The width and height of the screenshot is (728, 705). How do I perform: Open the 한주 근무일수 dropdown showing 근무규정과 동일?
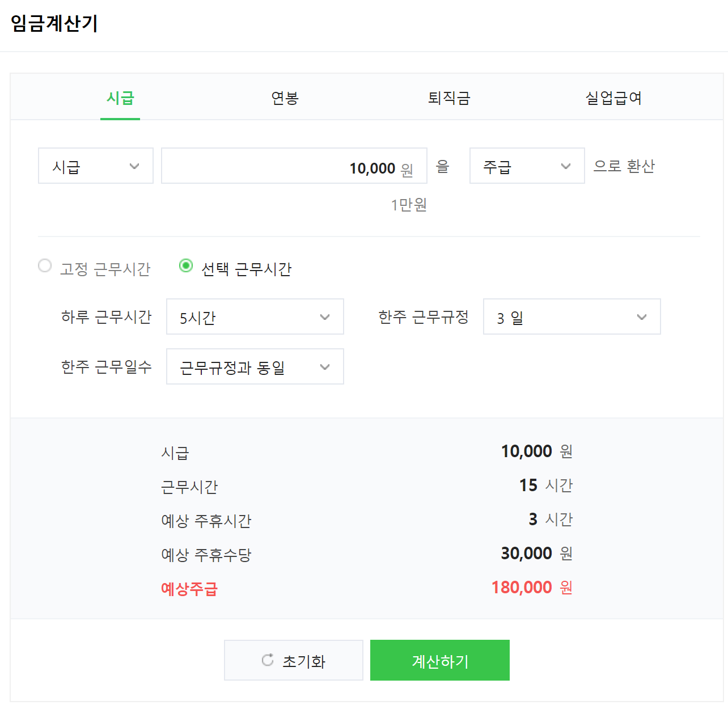tap(255, 366)
